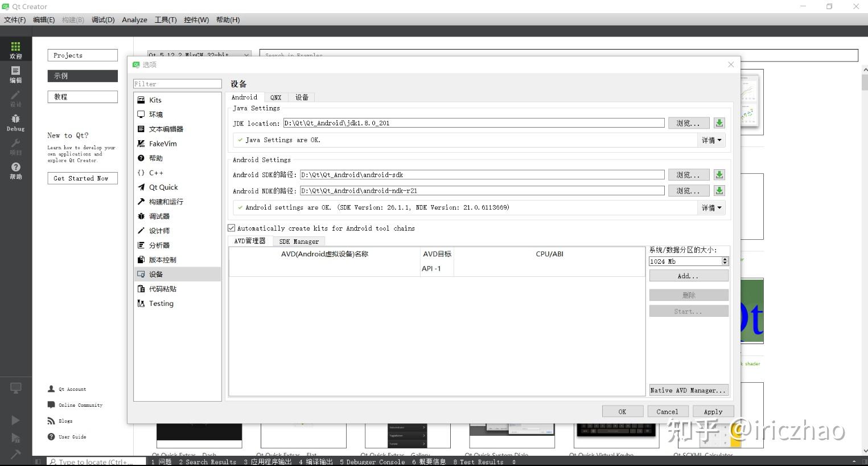Select 构建和运行 (Build & Run) category
The width and height of the screenshot is (868, 466).
[x=178, y=202]
